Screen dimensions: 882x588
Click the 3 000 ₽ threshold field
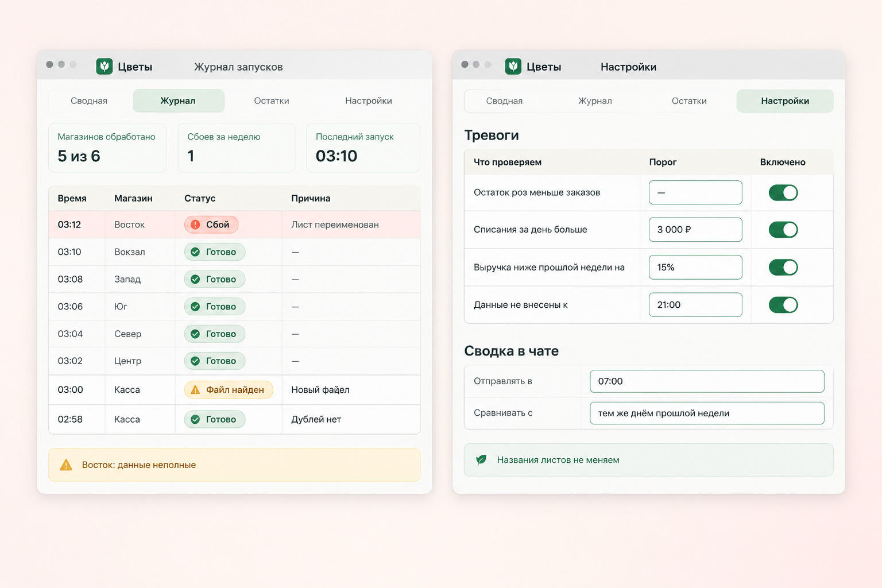(695, 230)
